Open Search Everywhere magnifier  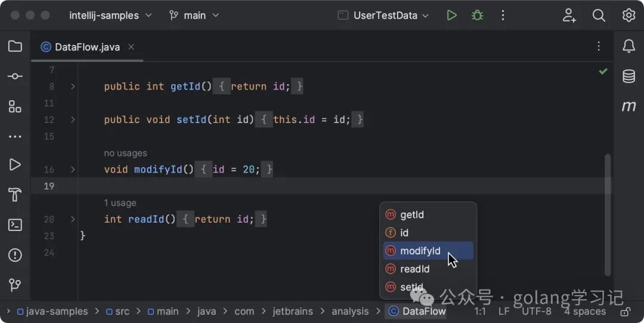pyautogui.click(x=599, y=16)
